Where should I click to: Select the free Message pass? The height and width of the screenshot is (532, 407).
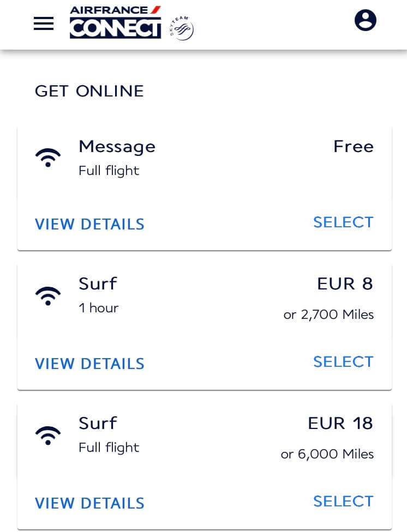tap(343, 222)
